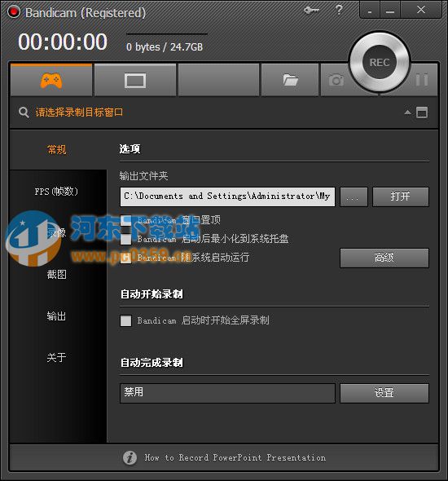448x481 pixels.
Task: Click the 禁用 auto-complete recording field
Action: (227, 393)
